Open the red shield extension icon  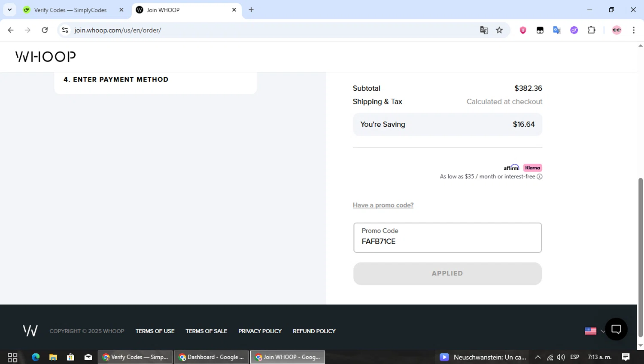(523, 30)
